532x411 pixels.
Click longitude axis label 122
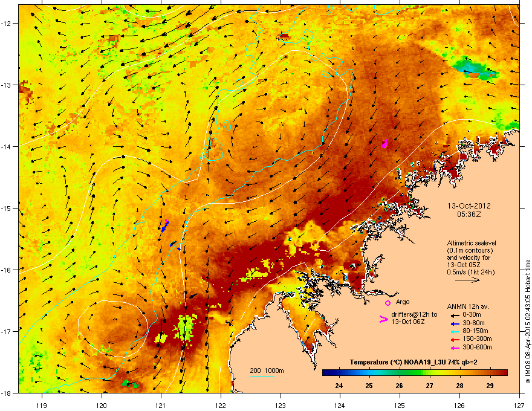pyautogui.click(x=221, y=405)
